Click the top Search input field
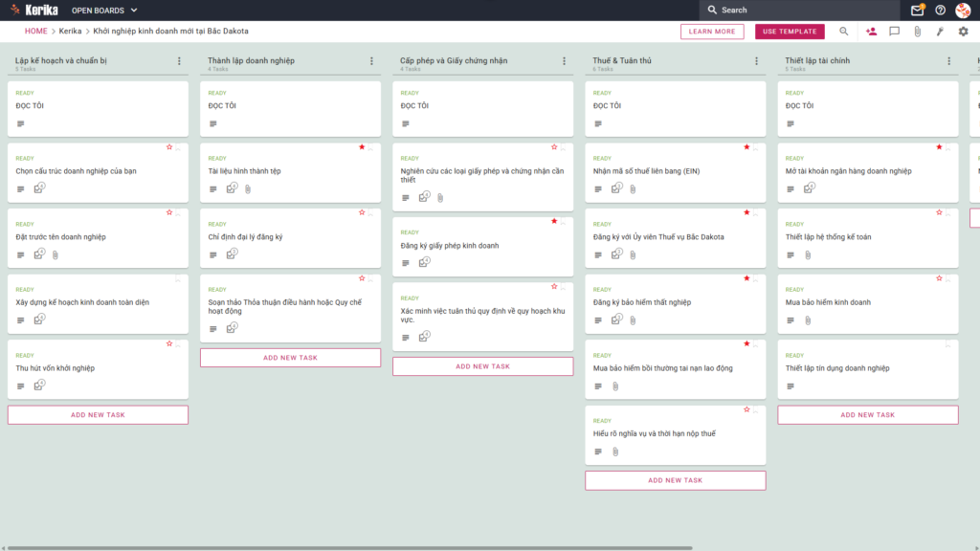The image size is (980, 551). pyautogui.click(x=800, y=10)
